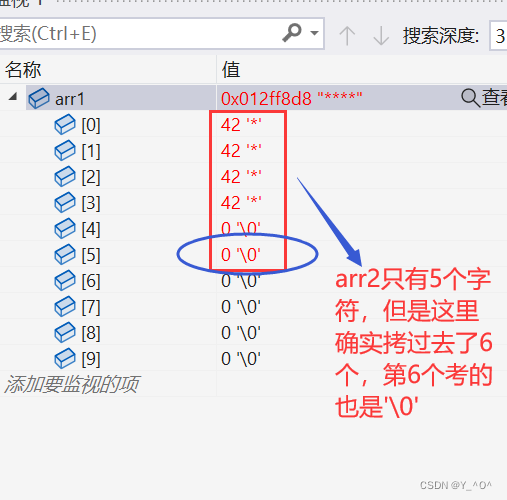Click value 42 '*' of element [3]

(x=241, y=203)
